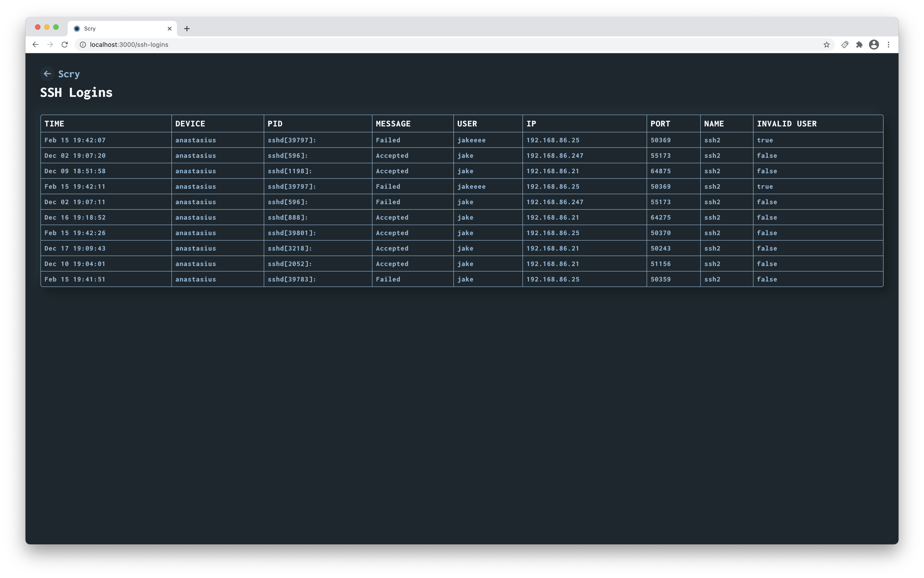The width and height of the screenshot is (924, 578).
Task: View site information icon in address bar
Action: (x=83, y=45)
